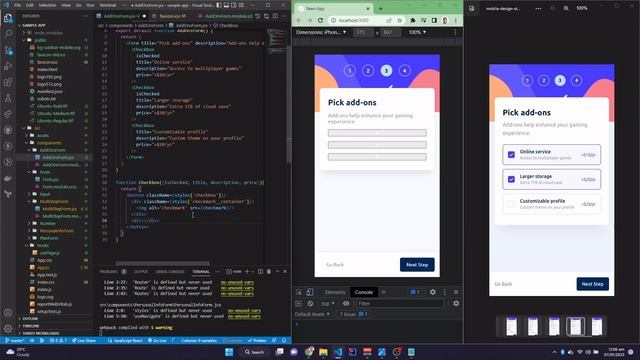Open the Manage gear in the activity bar
Screen dimensions: 640x360
click(x=8, y=329)
